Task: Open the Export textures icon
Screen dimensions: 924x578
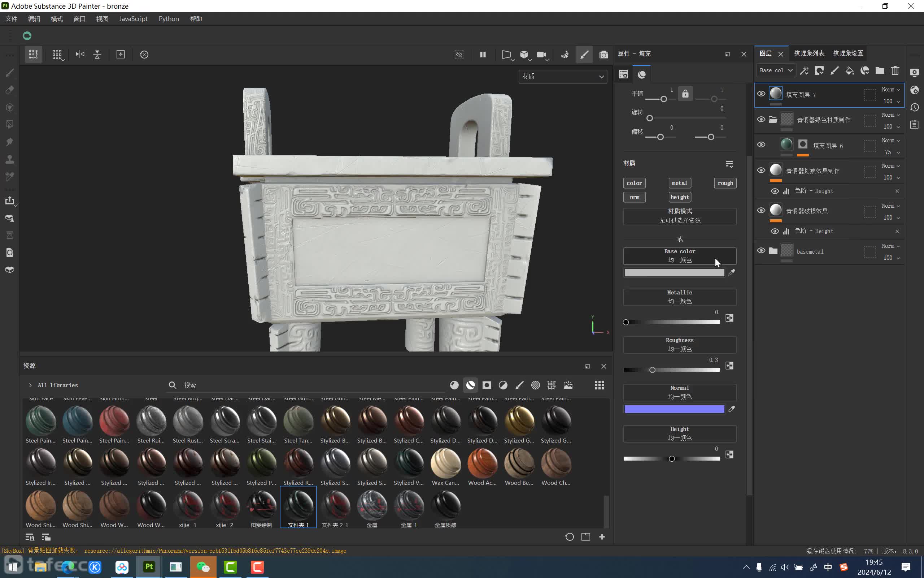Action: click(x=10, y=201)
